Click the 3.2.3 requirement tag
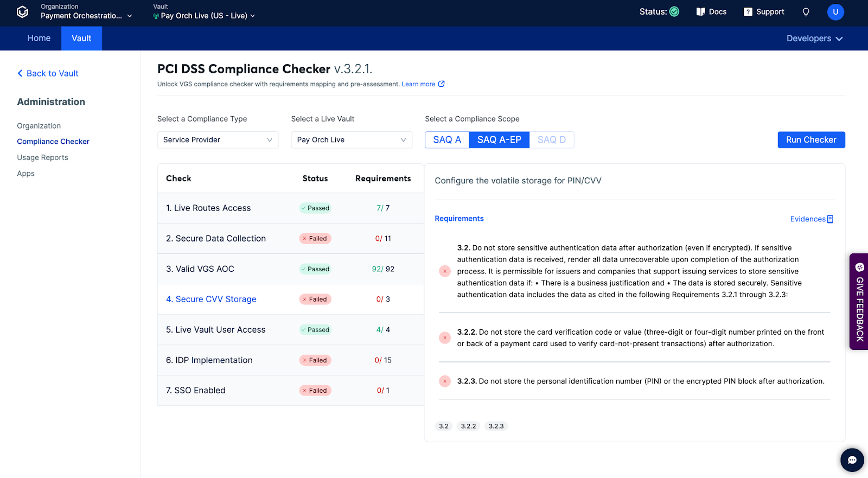This screenshot has width=868, height=478. tap(496, 426)
